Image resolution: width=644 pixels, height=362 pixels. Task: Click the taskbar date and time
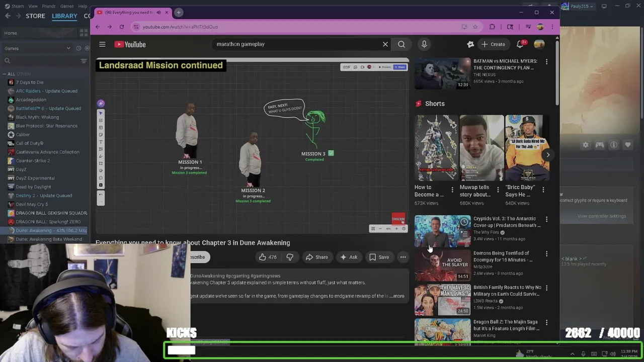[x=629, y=354]
